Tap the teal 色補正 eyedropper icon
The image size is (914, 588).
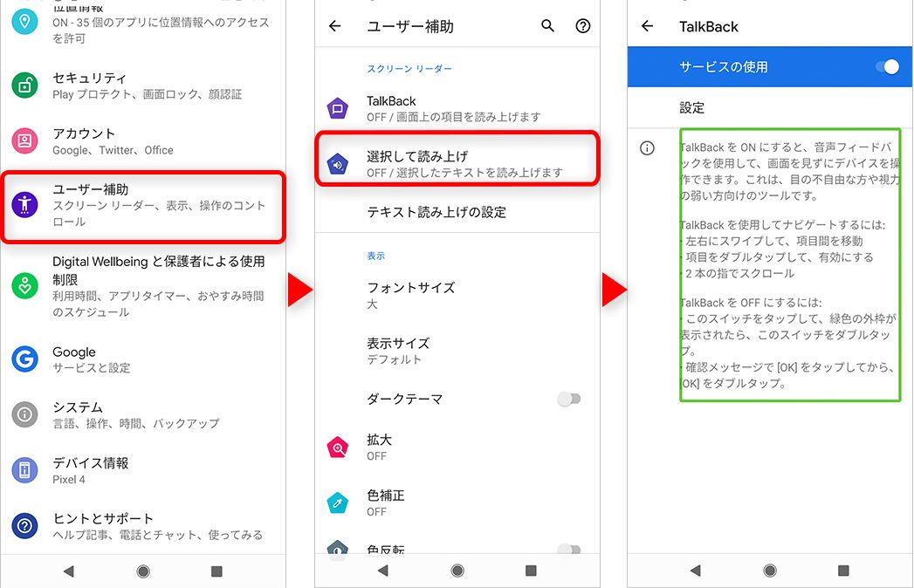(338, 503)
